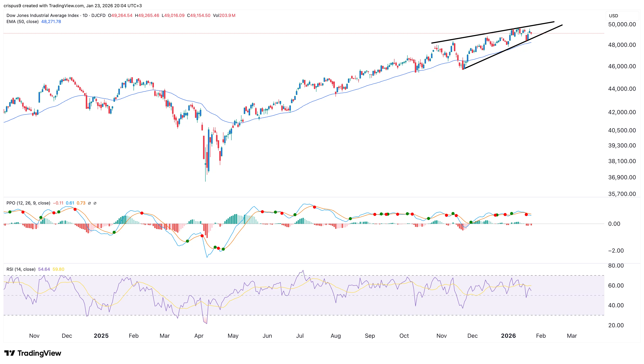The image size is (644, 364).
Task: Click the 2026 label on the timeline
Action: (508, 336)
